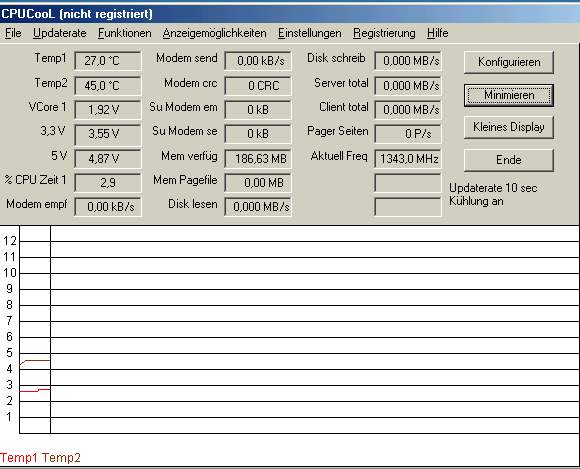Click the Temp1 legend label below graph
This screenshot has width=580, height=469.
(19, 458)
